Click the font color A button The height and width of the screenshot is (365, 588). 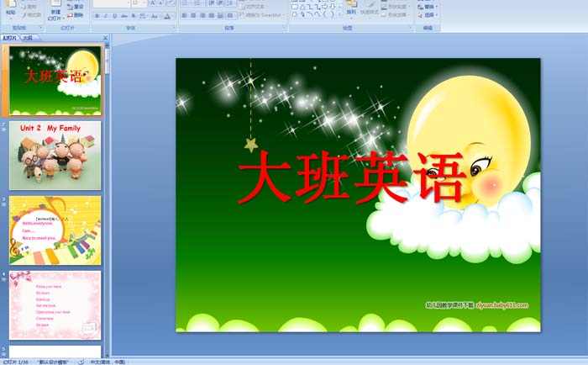coord(167,16)
